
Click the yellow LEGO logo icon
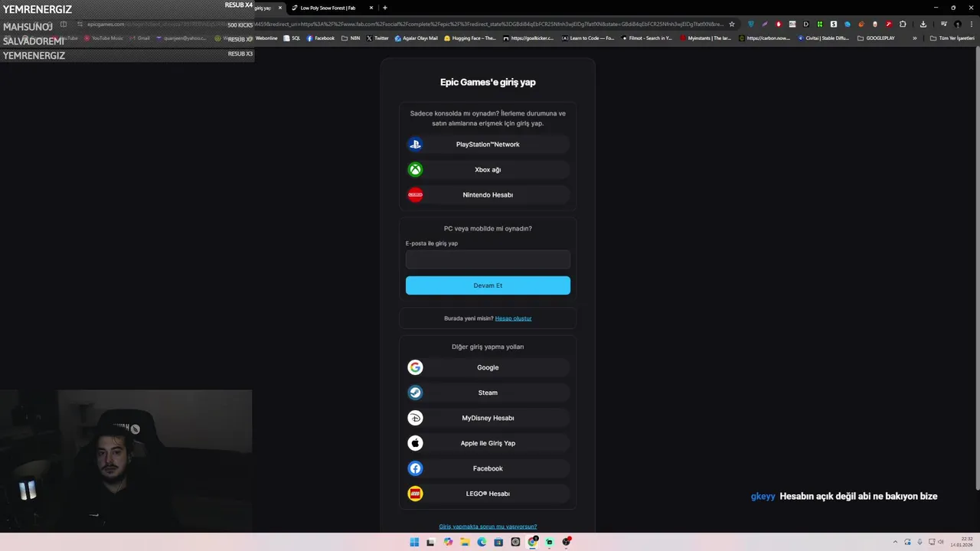(415, 494)
